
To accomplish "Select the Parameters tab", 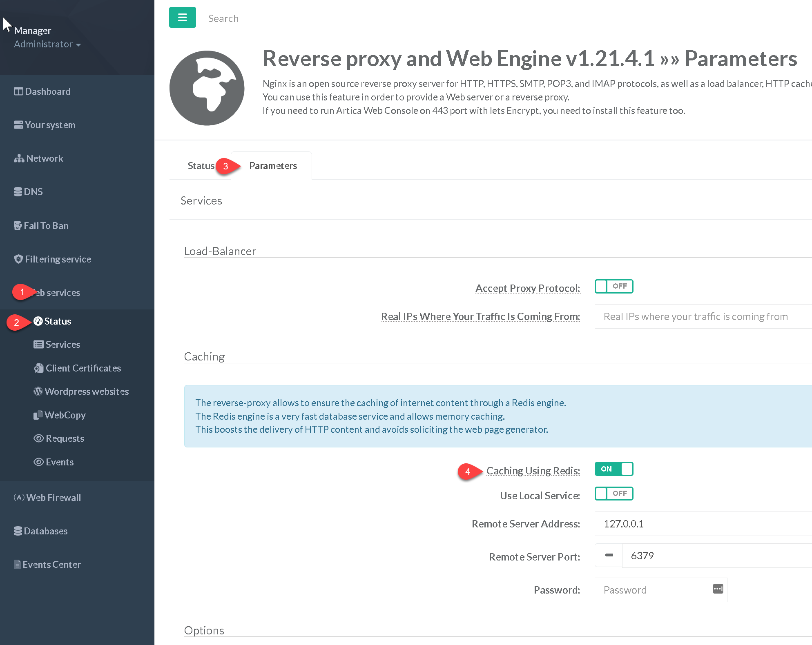I will tap(273, 166).
